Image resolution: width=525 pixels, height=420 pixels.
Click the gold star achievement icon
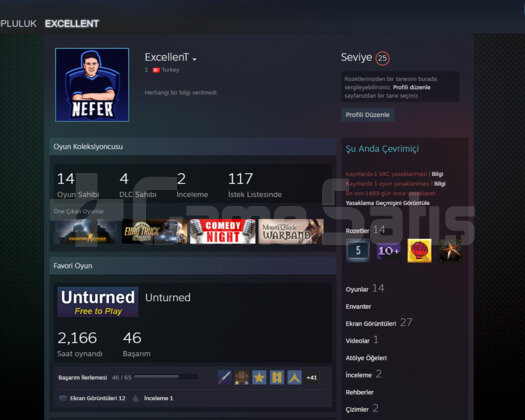point(259,377)
